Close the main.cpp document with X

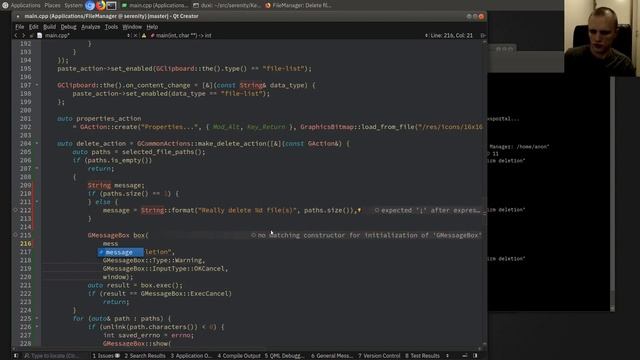click(x=135, y=36)
